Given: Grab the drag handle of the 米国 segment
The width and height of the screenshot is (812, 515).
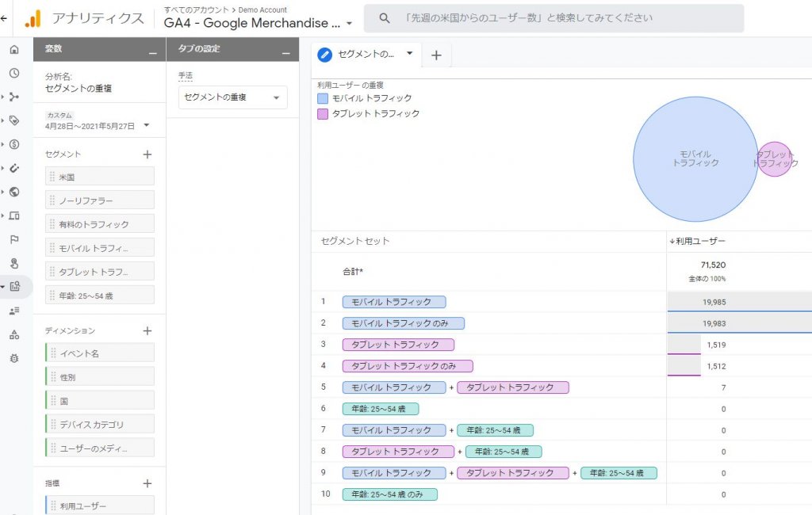Looking at the screenshot, I should tap(52, 177).
